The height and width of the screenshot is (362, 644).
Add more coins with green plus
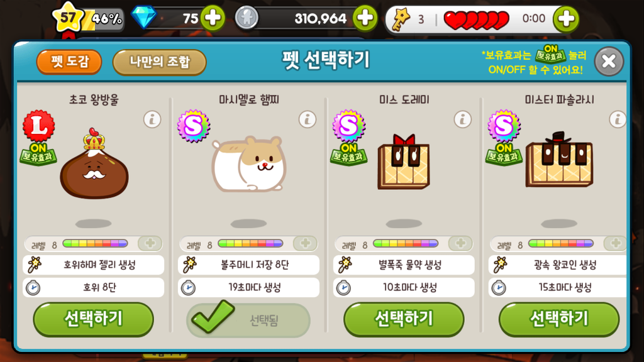click(x=365, y=18)
